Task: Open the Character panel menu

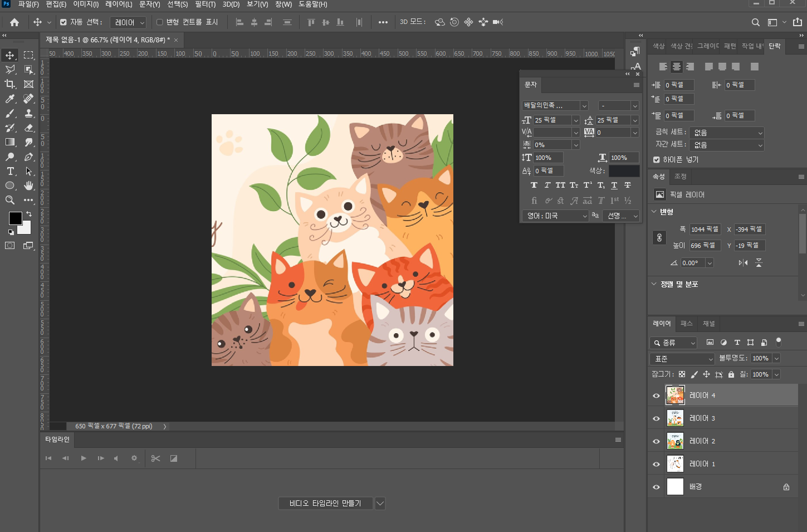Action: 637,85
